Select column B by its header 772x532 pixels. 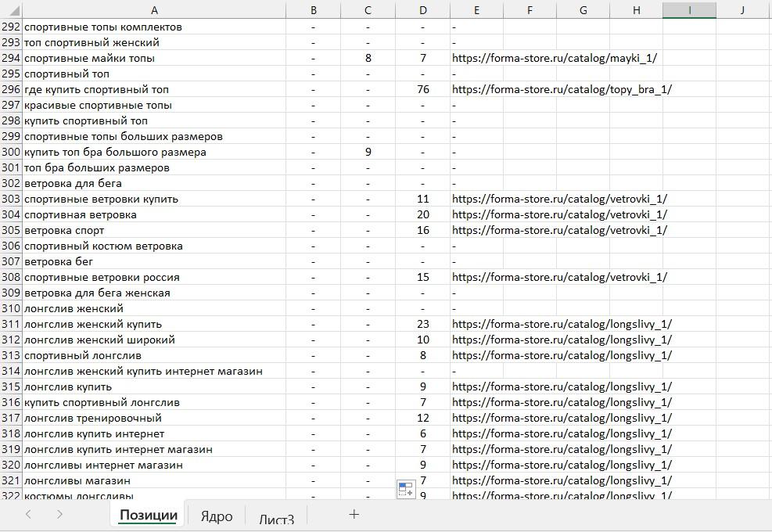coord(313,10)
